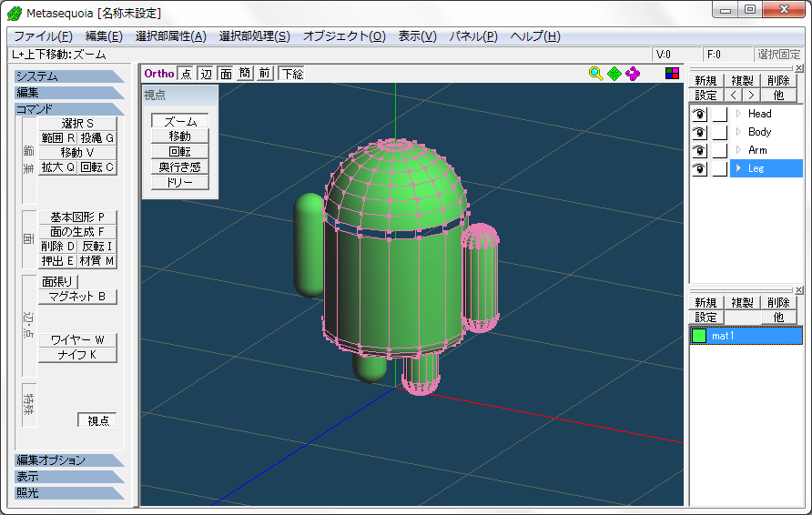
Task: Select the 材質 M material command
Action: pyautogui.click(x=97, y=261)
